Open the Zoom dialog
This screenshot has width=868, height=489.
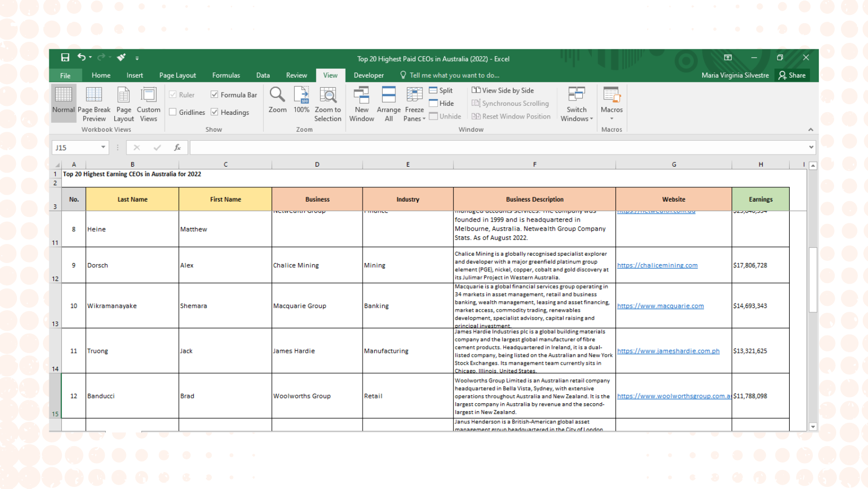click(x=277, y=101)
